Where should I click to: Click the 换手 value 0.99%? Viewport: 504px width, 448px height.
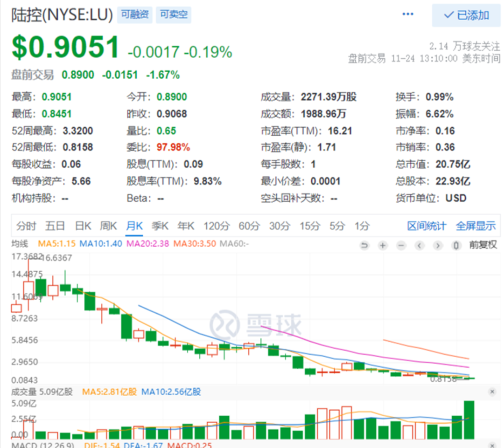[x=440, y=97]
